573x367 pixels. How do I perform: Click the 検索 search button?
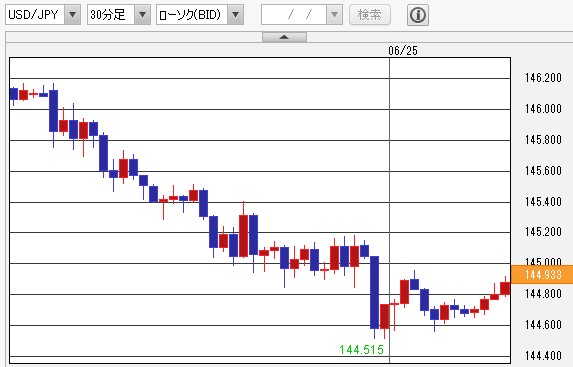pyautogui.click(x=369, y=15)
